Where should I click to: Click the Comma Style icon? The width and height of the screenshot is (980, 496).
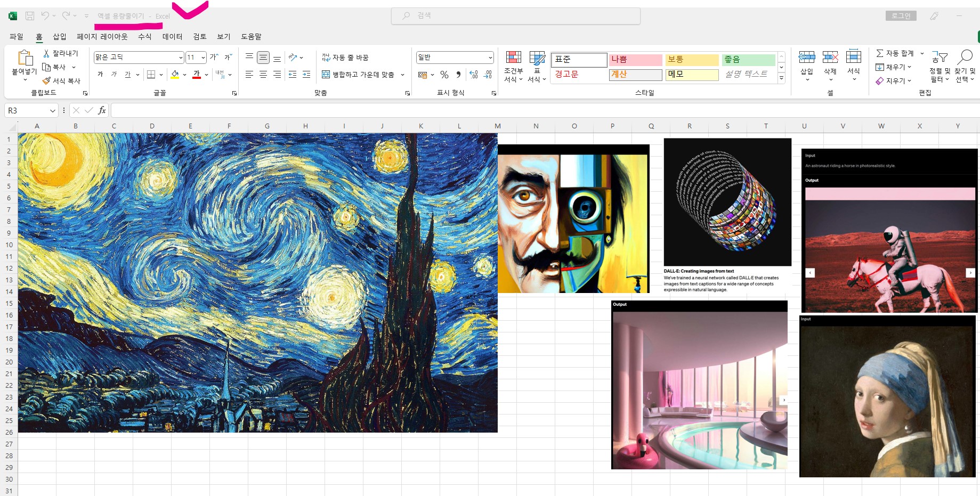(458, 75)
